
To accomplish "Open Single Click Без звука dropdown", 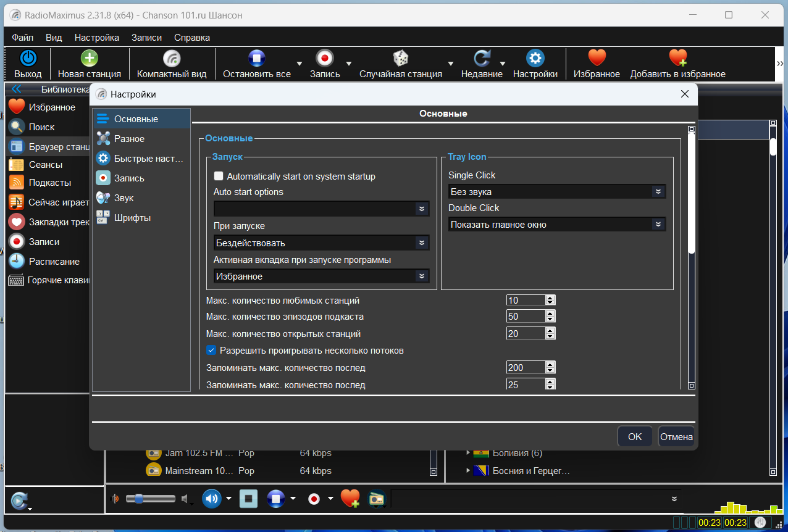I will tap(557, 192).
